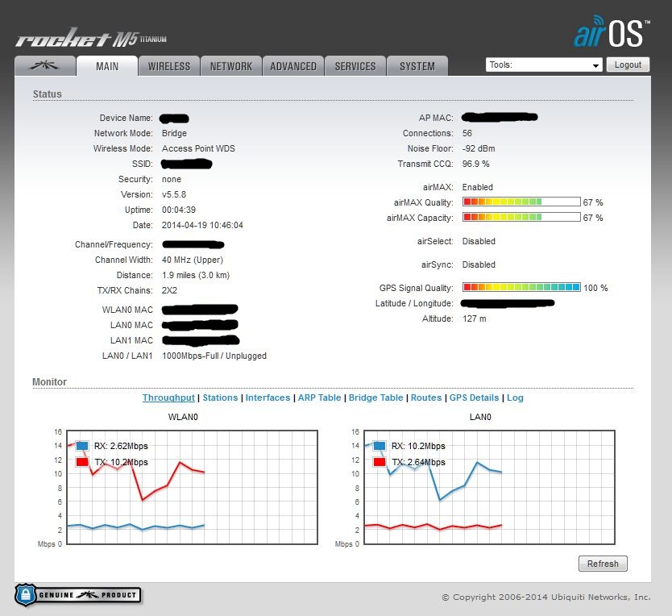Click the airMAX Quality progress bar
This screenshot has height=616, width=672.
click(521, 202)
